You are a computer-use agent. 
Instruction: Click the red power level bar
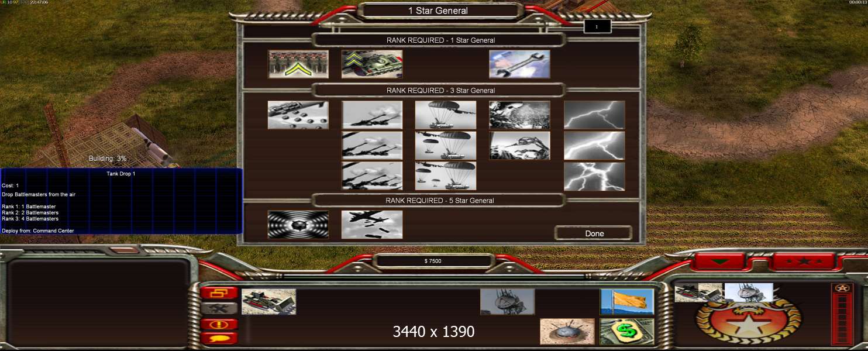(x=842, y=319)
